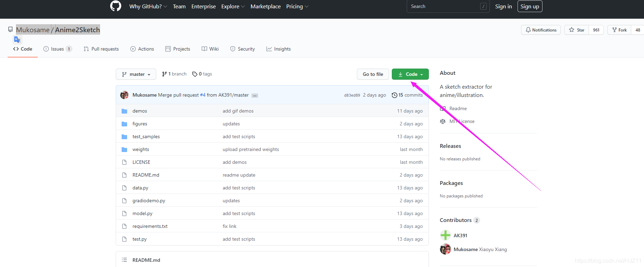Screen dimensions: 644x267
Task: View the 48 forks count
Action: (x=638, y=30)
